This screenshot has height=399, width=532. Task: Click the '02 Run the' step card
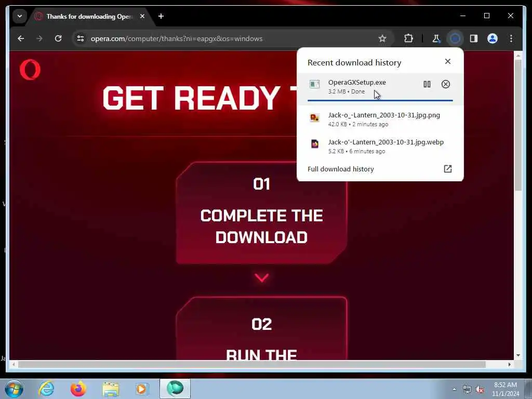[261, 328]
